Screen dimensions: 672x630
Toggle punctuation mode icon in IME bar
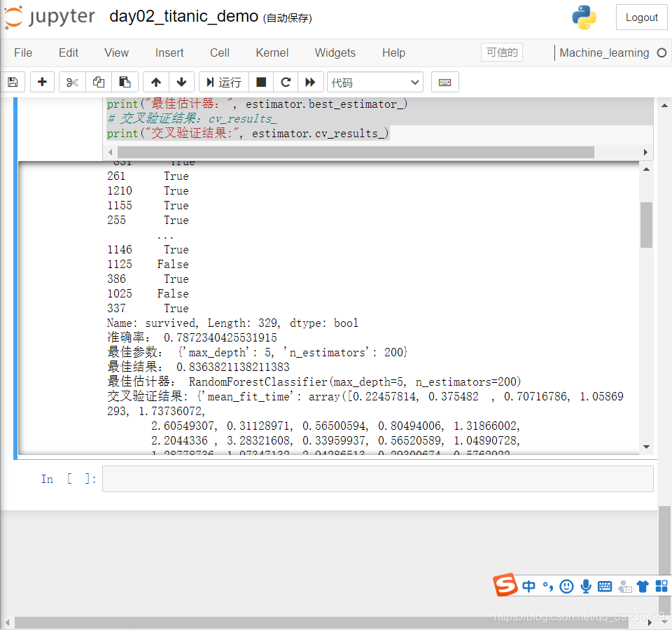pyautogui.click(x=547, y=586)
